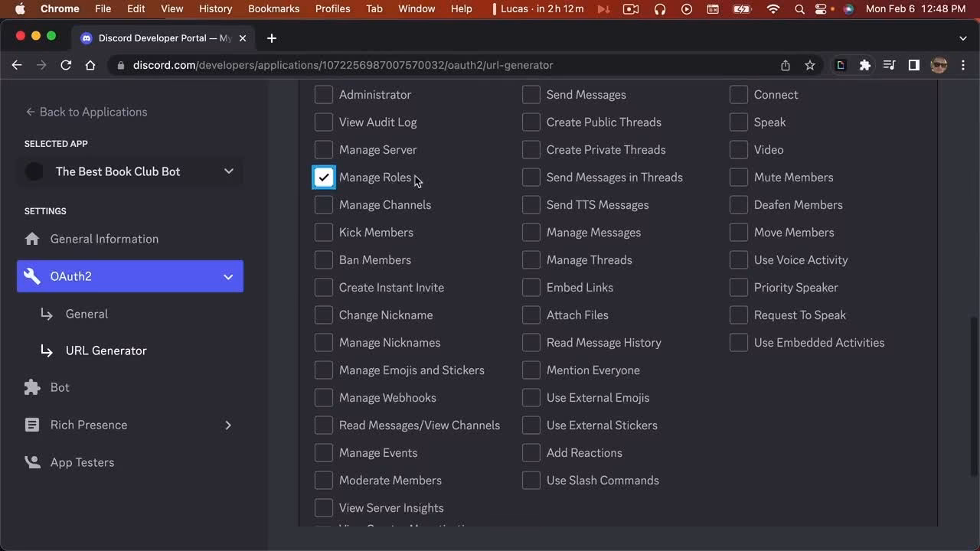Open the Chrome three-dot menu
The image size is (980, 551).
(x=963, y=65)
